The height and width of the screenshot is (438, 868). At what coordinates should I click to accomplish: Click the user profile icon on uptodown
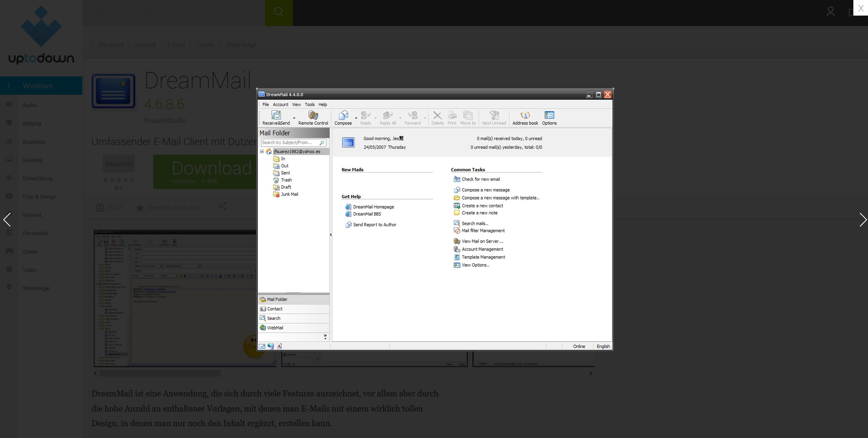pyautogui.click(x=830, y=12)
